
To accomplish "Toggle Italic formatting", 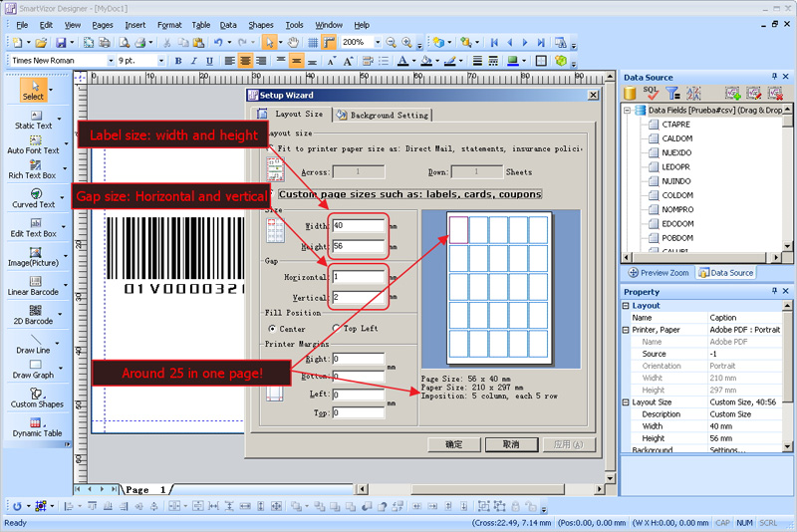I will pos(193,61).
